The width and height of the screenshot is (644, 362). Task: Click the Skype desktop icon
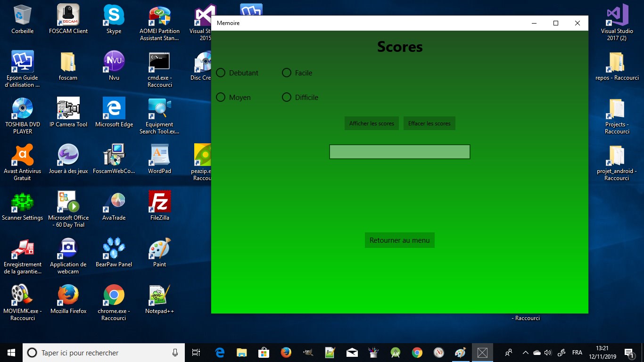114,20
